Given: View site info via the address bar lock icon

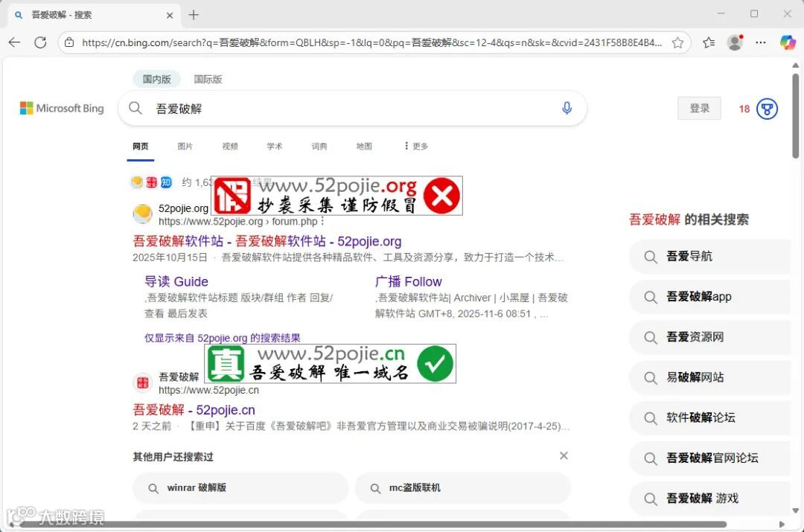Looking at the screenshot, I should click(x=69, y=42).
